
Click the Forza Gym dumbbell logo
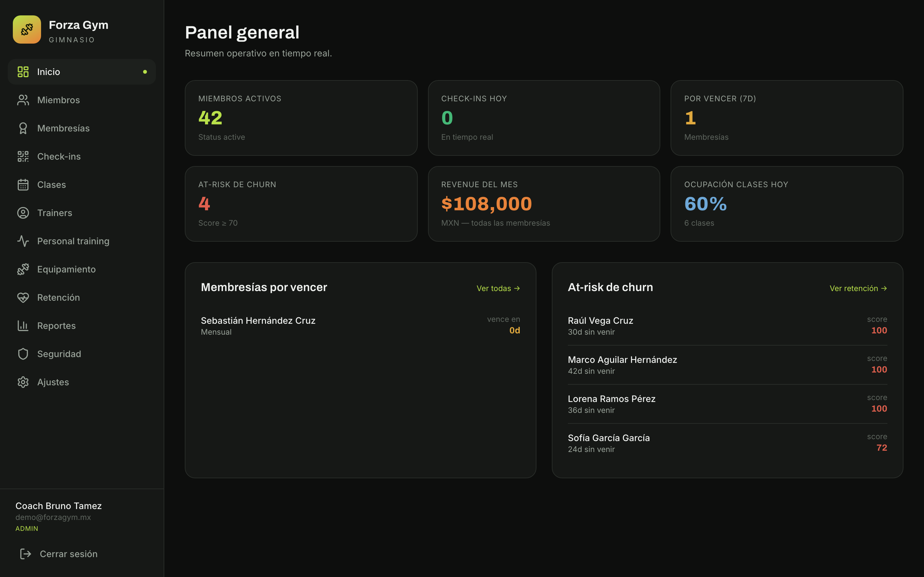pos(27,29)
